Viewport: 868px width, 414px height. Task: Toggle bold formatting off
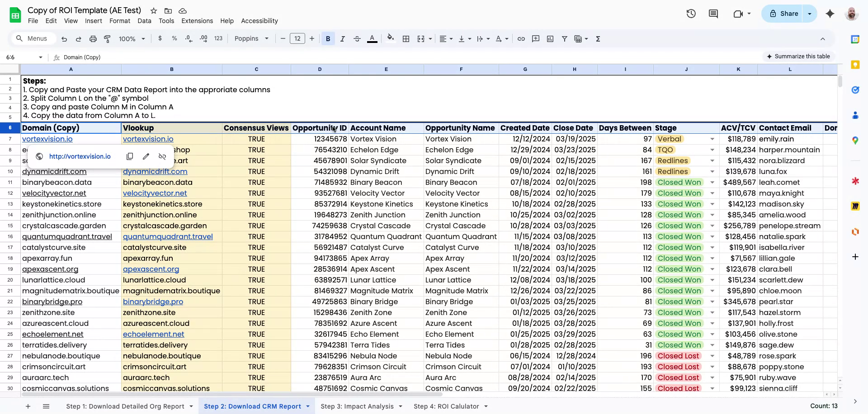pos(328,38)
